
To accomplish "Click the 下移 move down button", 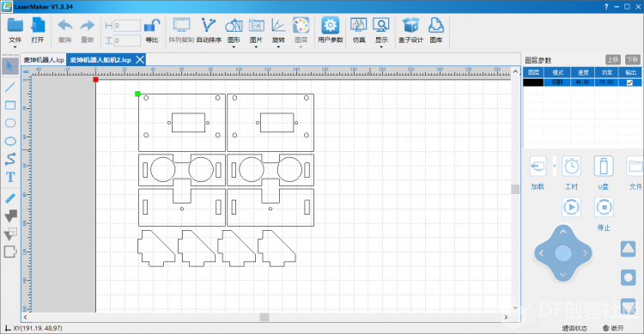I will pyautogui.click(x=633, y=59).
